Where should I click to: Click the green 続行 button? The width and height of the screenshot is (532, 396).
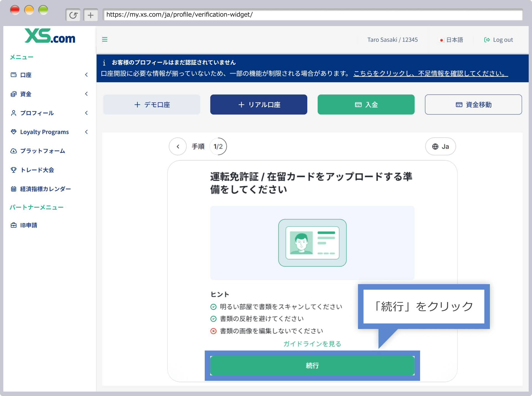click(x=312, y=366)
